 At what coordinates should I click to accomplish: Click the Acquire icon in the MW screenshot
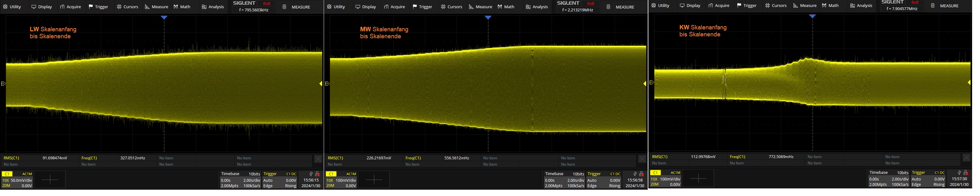[387, 7]
